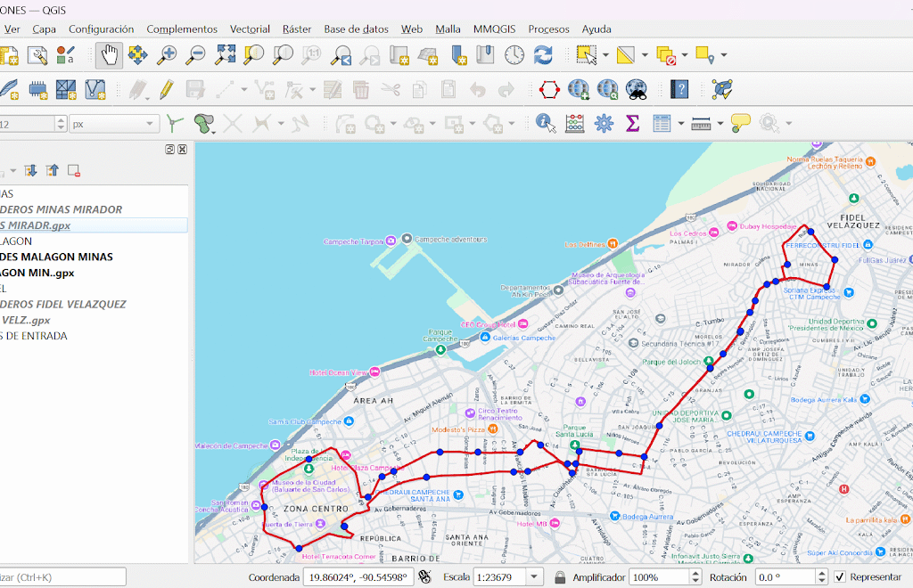This screenshot has height=588, width=913.
Task: Click the Zoom Full extent icon
Action: point(225,55)
